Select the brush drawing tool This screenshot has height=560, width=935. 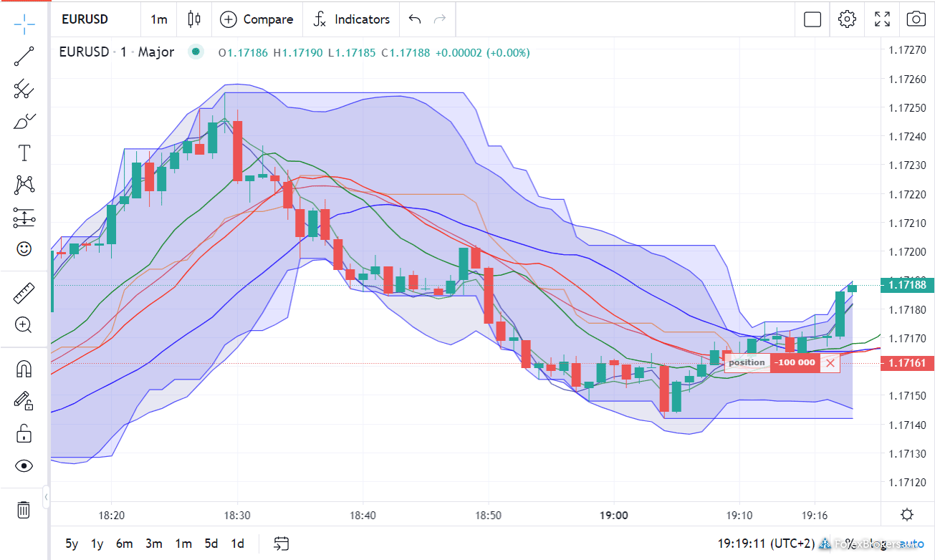[x=24, y=121]
